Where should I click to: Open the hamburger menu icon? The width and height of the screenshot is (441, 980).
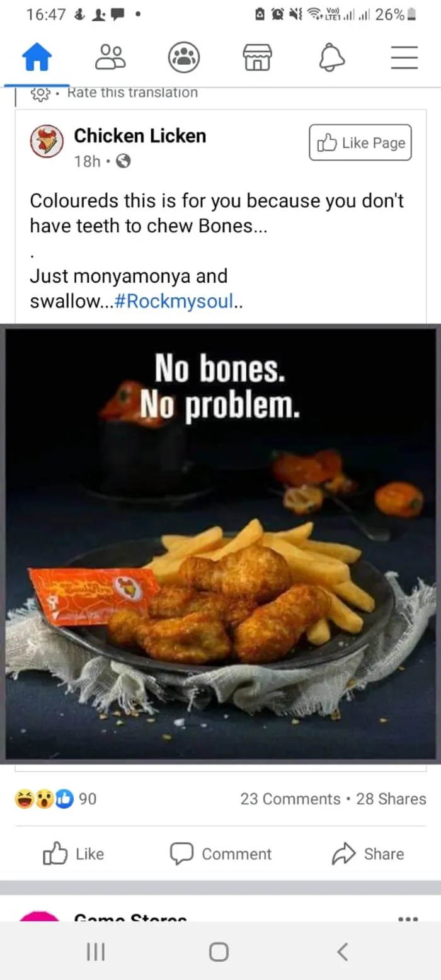[x=404, y=58]
